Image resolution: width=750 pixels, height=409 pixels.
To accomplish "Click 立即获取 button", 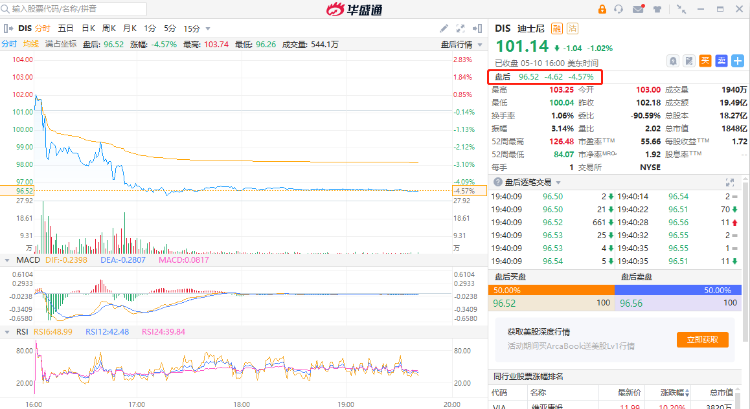I will tap(703, 340).
